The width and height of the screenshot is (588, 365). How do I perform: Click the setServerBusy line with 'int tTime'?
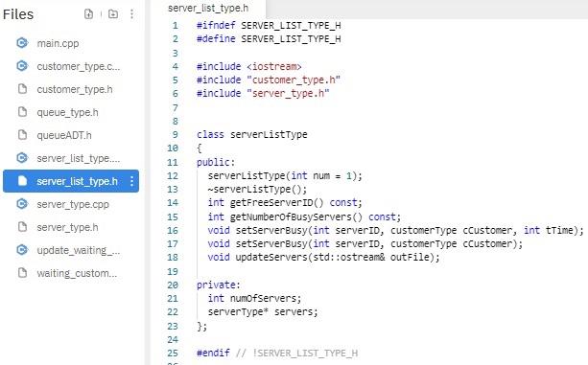coord(396,230)
